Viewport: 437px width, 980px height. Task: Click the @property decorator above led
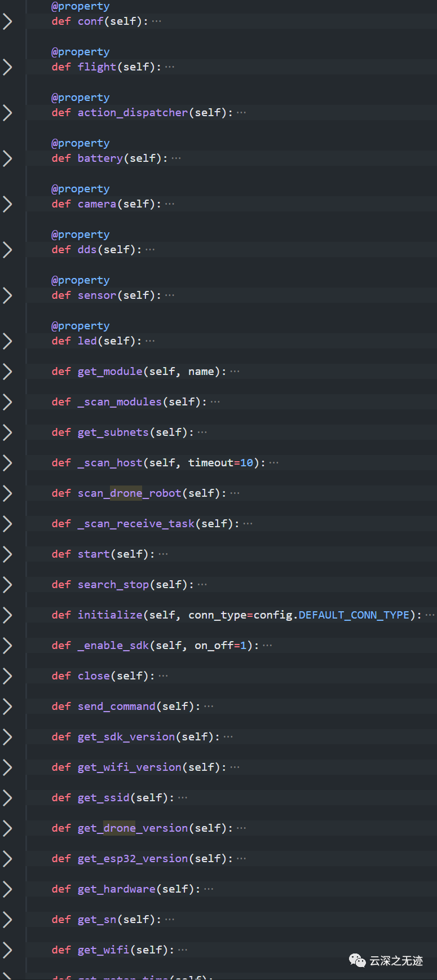coord(81,326)
